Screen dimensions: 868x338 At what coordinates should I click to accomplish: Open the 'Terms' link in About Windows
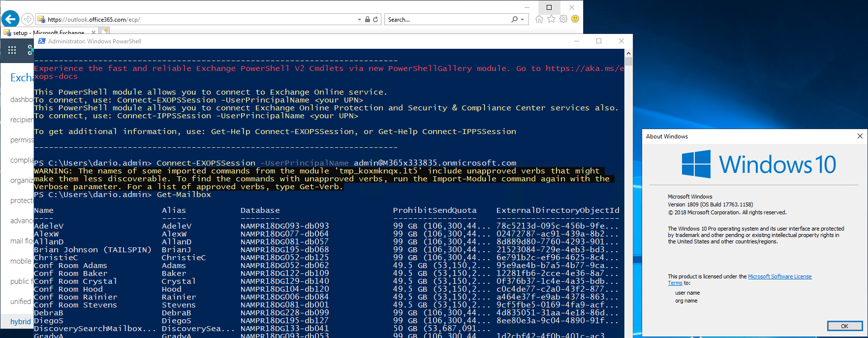coord(675,283)
